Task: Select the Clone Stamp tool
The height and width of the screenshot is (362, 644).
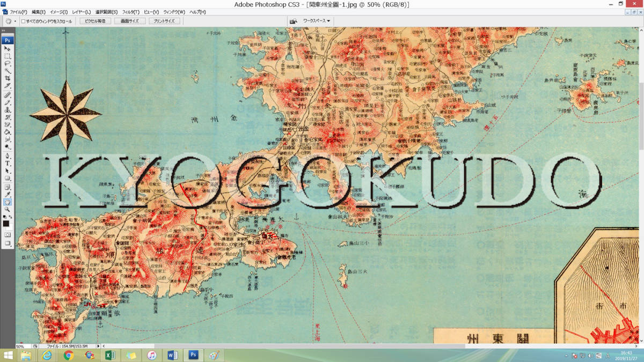Action: pyautogui.click(x=8, y=109)
